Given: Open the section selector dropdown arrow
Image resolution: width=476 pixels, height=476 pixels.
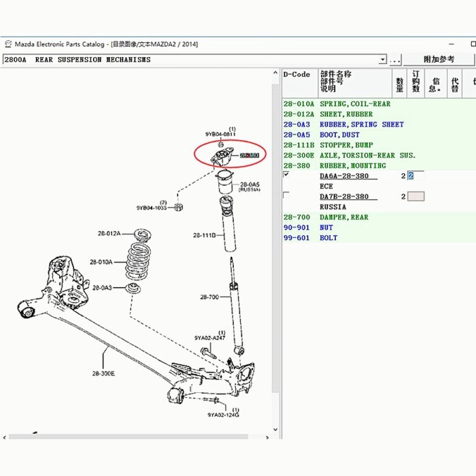Looking at the screenshot, I should click(382, 60).
